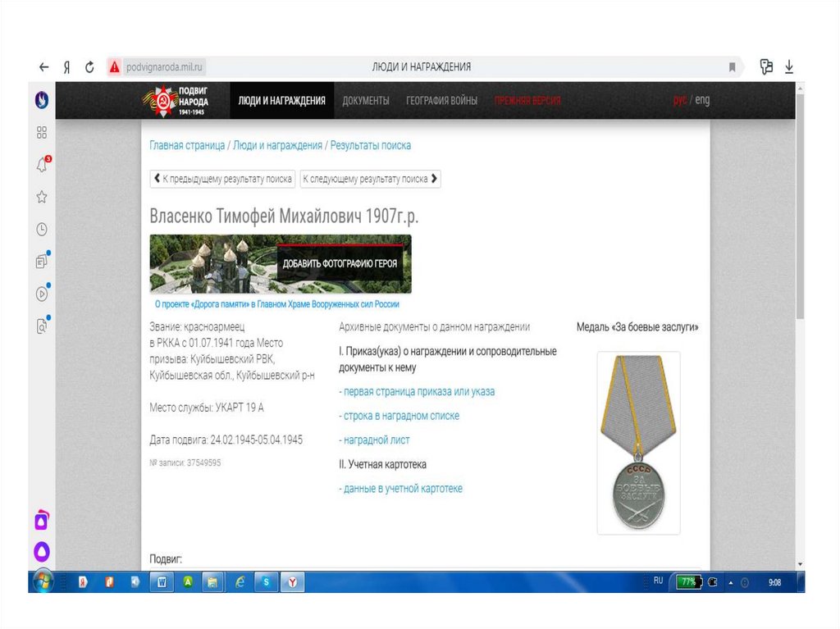The width and height of the screenshot is (840, 629).
Task: Click the medal За боевые заслуги image
Action: pyautogui.click(x=638, y=443)
